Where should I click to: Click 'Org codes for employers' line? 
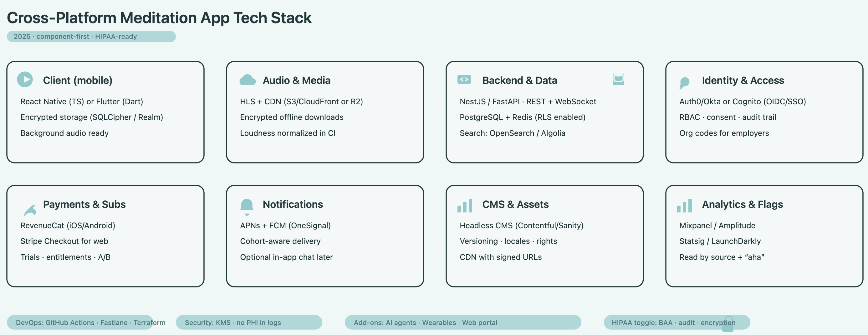click(x=724, y=133)
